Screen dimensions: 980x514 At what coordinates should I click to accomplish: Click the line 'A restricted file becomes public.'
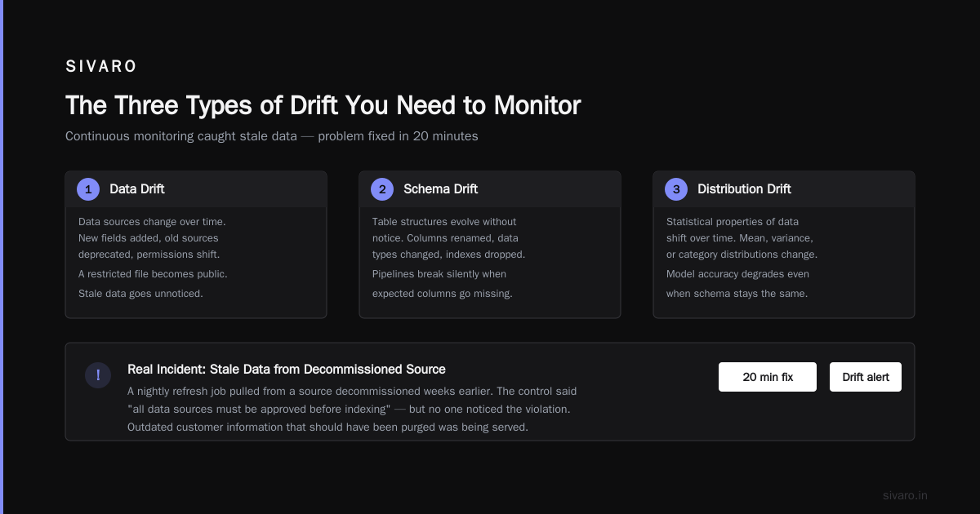pos(153,274)
